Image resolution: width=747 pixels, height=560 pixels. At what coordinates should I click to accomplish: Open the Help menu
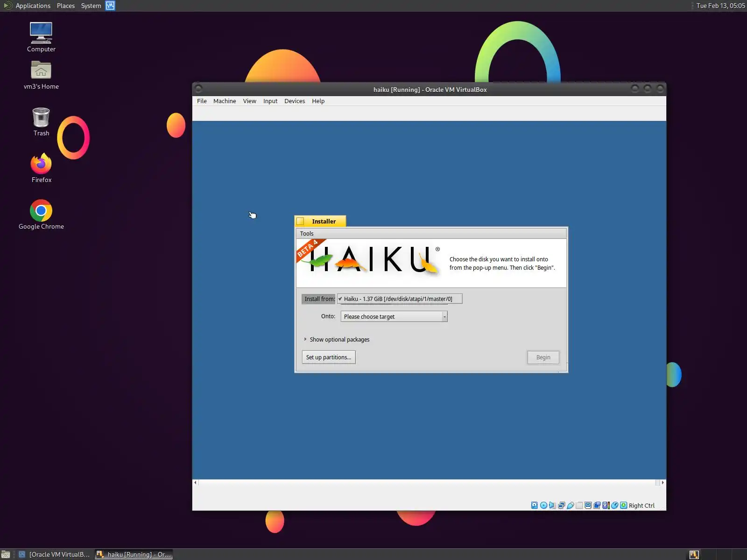click(x=318, y=101)
